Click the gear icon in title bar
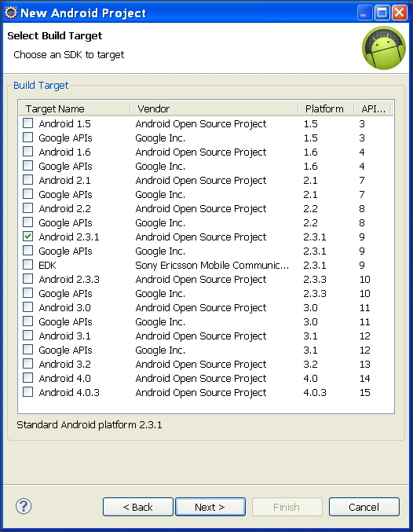The image size is (413, 532). [x=11, y=13]
